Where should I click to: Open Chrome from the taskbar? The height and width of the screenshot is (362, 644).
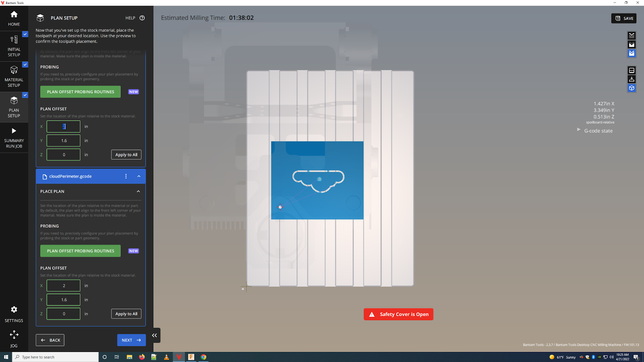tap(204, 357)
